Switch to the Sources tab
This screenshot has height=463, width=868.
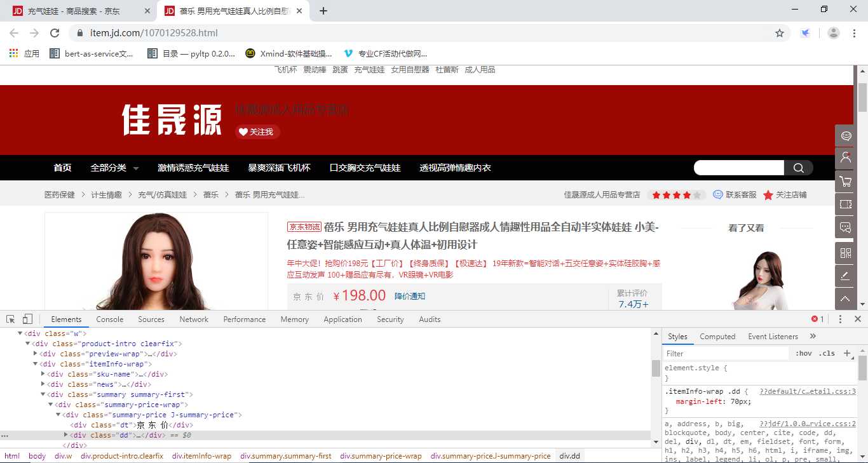151,319
